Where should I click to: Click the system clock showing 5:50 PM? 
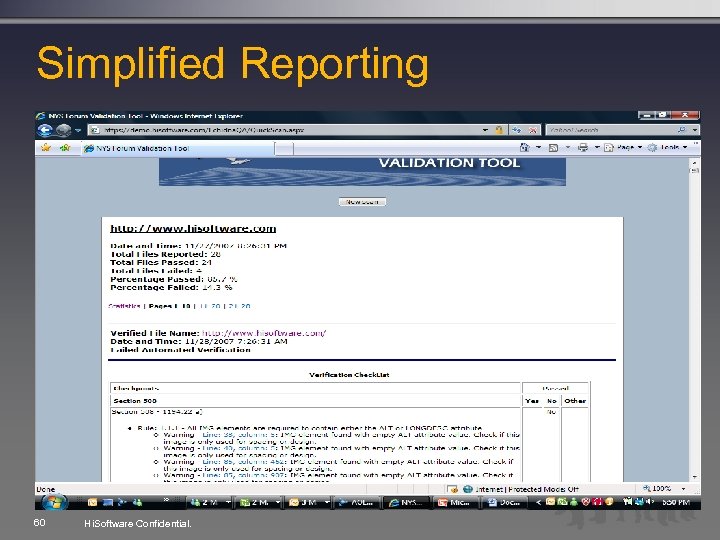676,502
